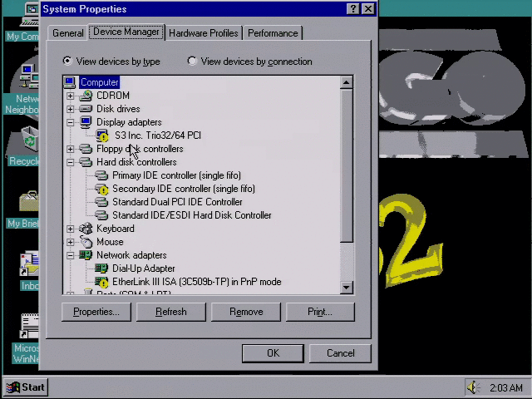Click the My Briefcase desktop icon
This screenshot has height=399, width=532.
(x=29, y=202)
